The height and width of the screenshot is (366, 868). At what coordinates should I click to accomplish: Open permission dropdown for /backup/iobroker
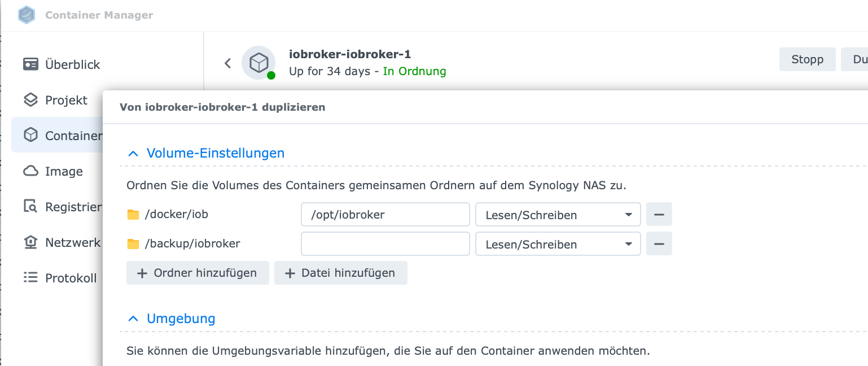pos(558,245)
